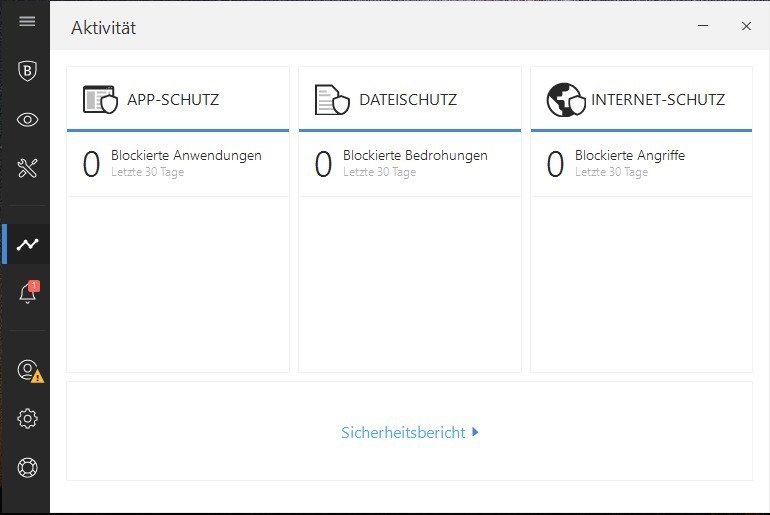Screen dimensions: 770x515
Task: Click the count 0 for Blockierte Bedrohungen
Action: 323,164
